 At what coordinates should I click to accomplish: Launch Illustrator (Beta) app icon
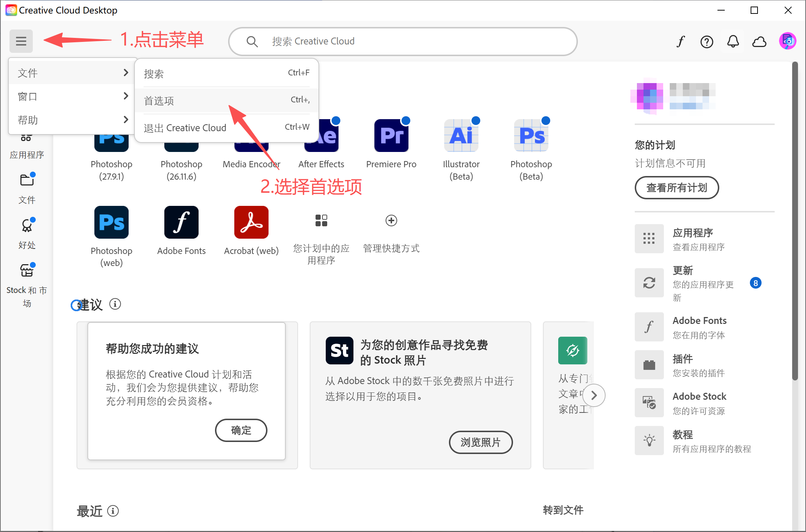click(x=461, y=135)
